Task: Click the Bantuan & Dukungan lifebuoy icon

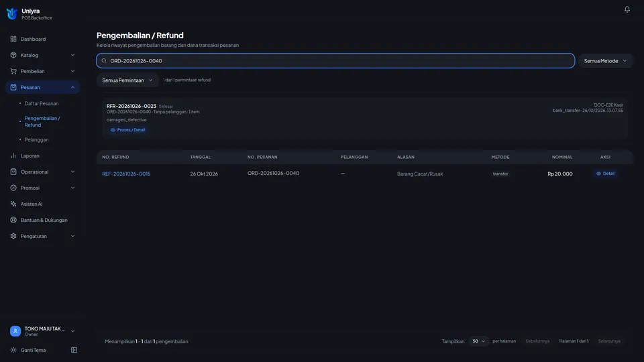Action: [x=13, y=220]
